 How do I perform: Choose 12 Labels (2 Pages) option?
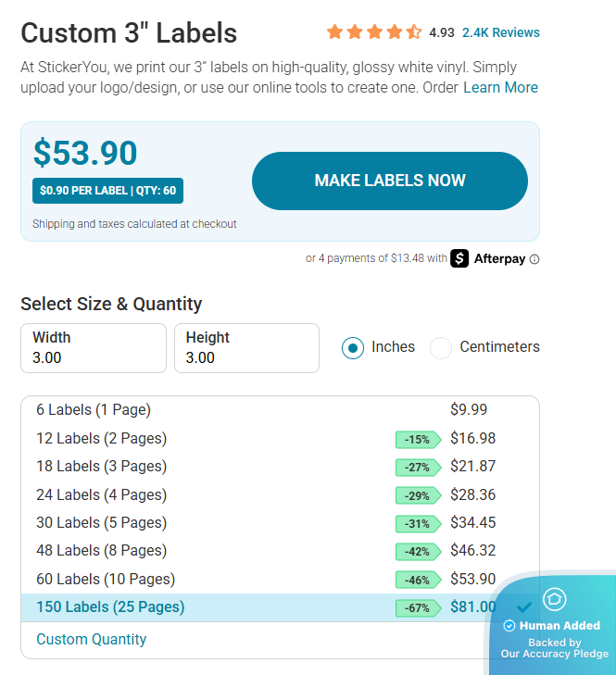(x=102, y=438)
